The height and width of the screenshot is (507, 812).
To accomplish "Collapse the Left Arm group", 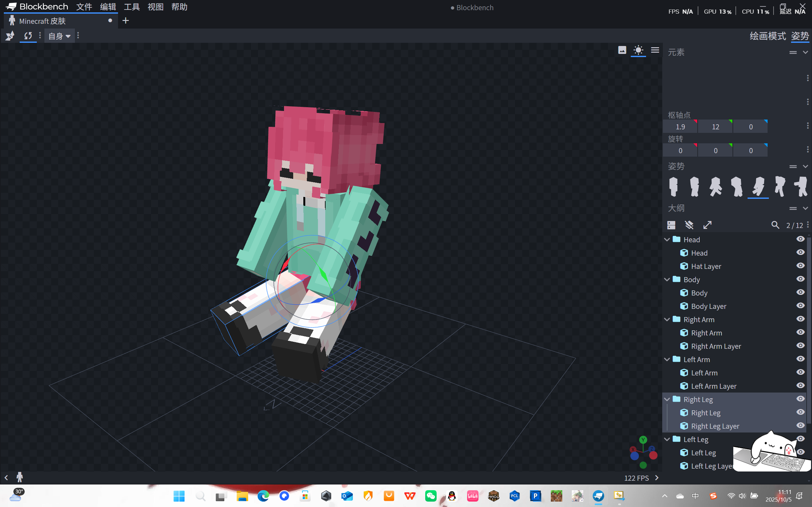I will click(667, 360).
